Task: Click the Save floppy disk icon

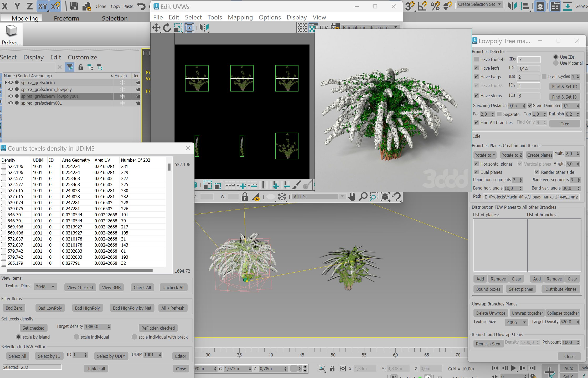Action: (x=74, y=6)
